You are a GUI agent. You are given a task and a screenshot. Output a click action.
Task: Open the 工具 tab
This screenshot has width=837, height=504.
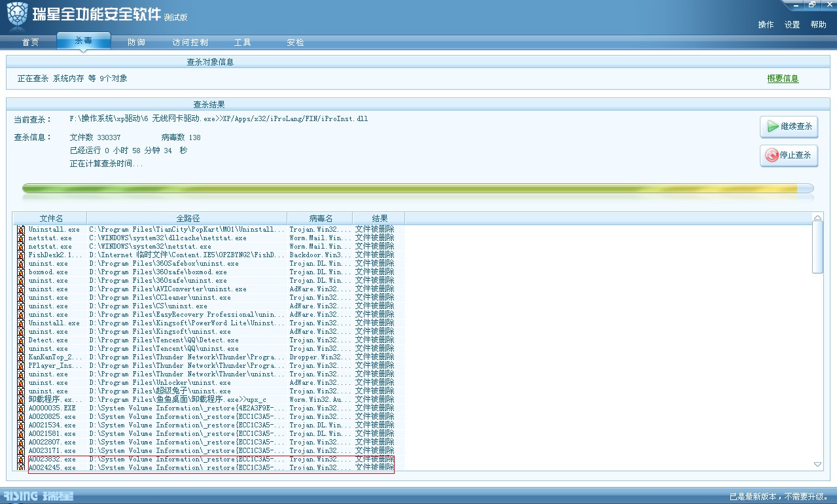[x=243, y=43]
